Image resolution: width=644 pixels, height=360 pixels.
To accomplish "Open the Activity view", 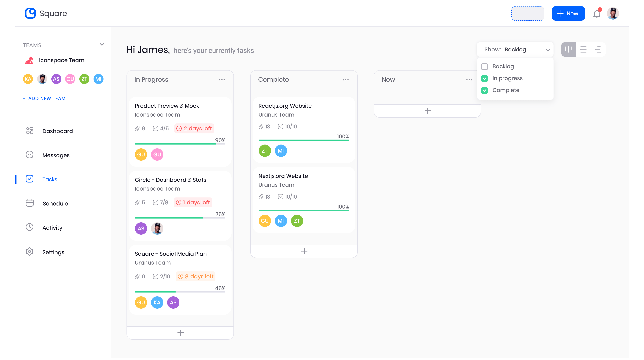I will (x=53, y=228).
